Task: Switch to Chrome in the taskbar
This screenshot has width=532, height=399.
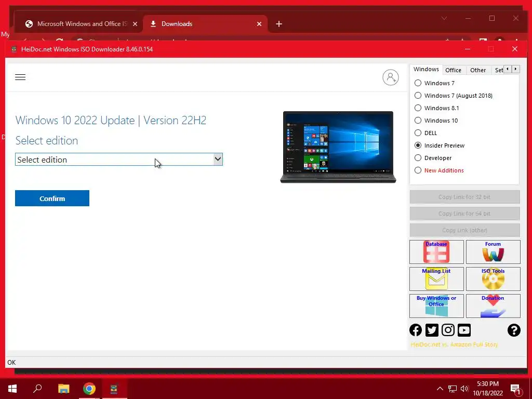Action: pos(89,389)
